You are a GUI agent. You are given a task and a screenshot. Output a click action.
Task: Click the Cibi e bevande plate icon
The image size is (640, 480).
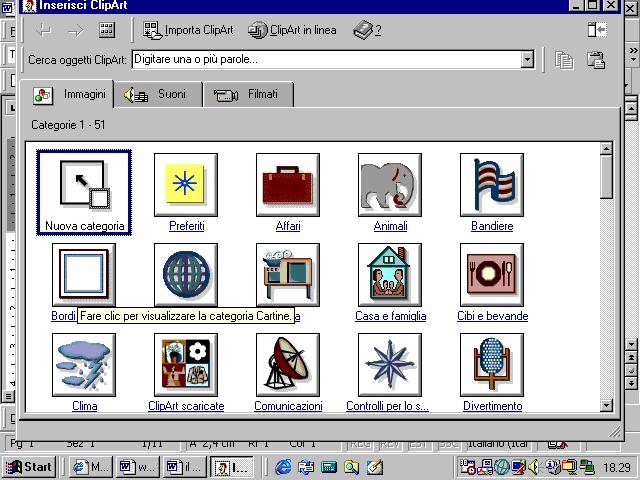[492, 275]
